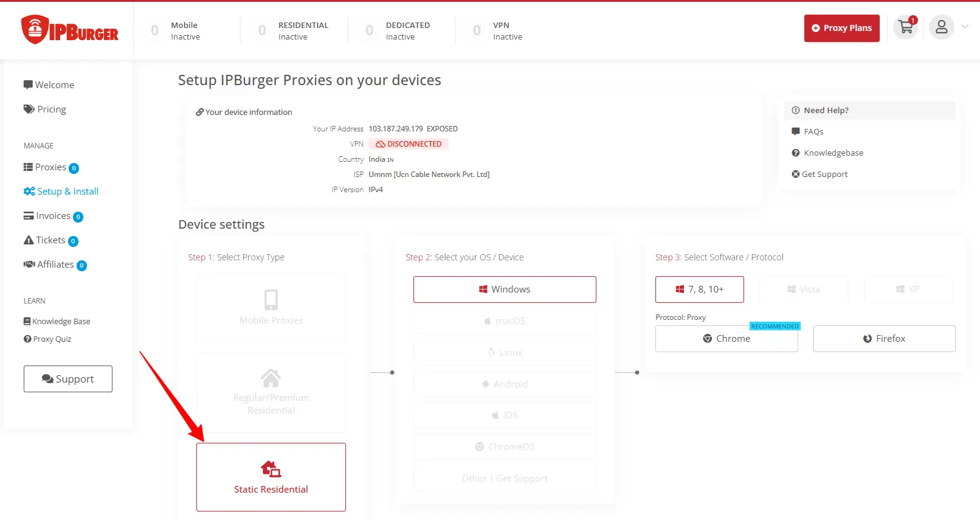This screenshot has height=520, width=980.
Task: Click the IP address 103.187.249.179
Action: click(x=396, y=129)
